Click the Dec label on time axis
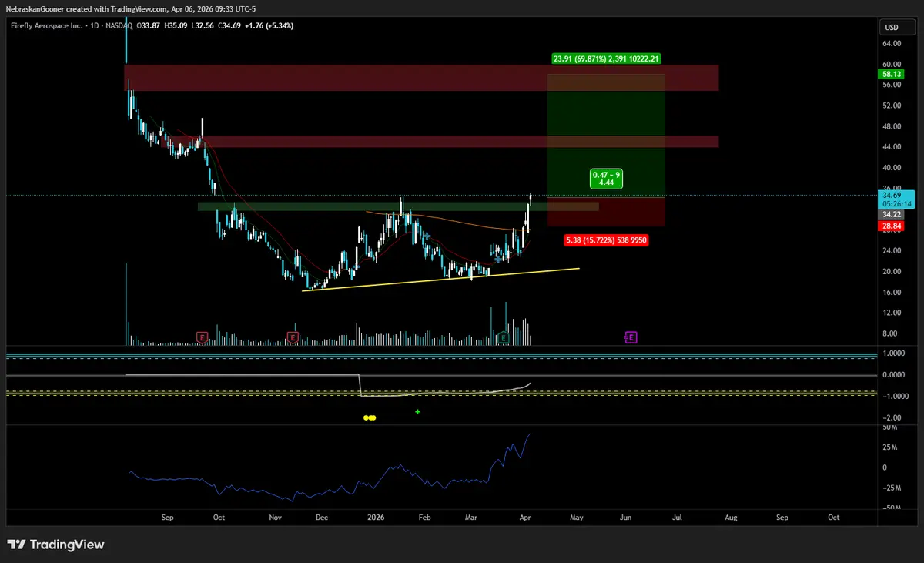Image resolution: width=924 pixels, height=563 pixels. pos(322,518)
